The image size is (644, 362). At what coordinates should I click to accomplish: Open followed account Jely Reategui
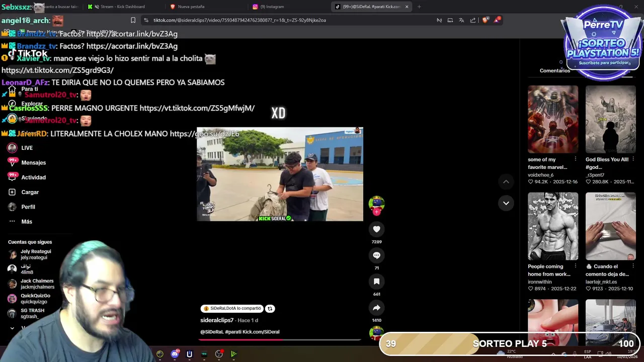coord(30,254)
